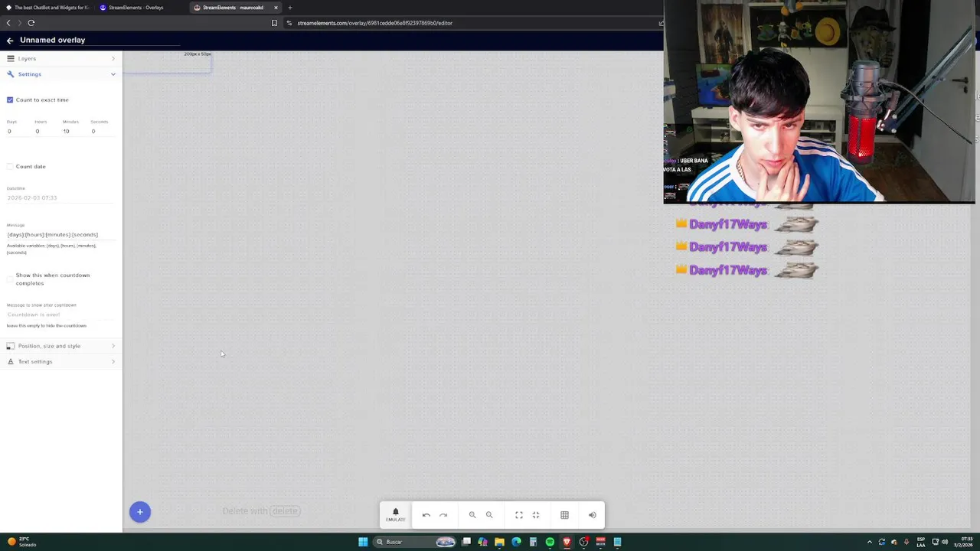Open Spotify from taskbar
Image resolution: width=980 pixels, height=551 pixels.
550,542
